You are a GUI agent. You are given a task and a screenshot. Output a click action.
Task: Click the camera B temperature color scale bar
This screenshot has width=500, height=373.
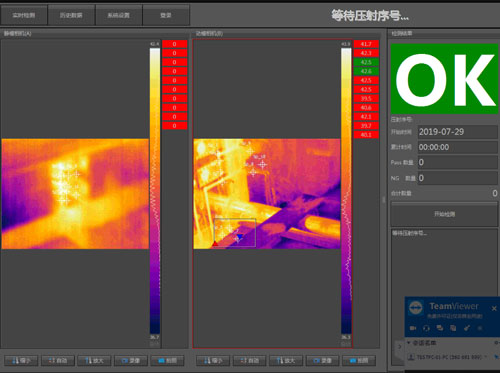pyautogui.click(x=346, y=191)
